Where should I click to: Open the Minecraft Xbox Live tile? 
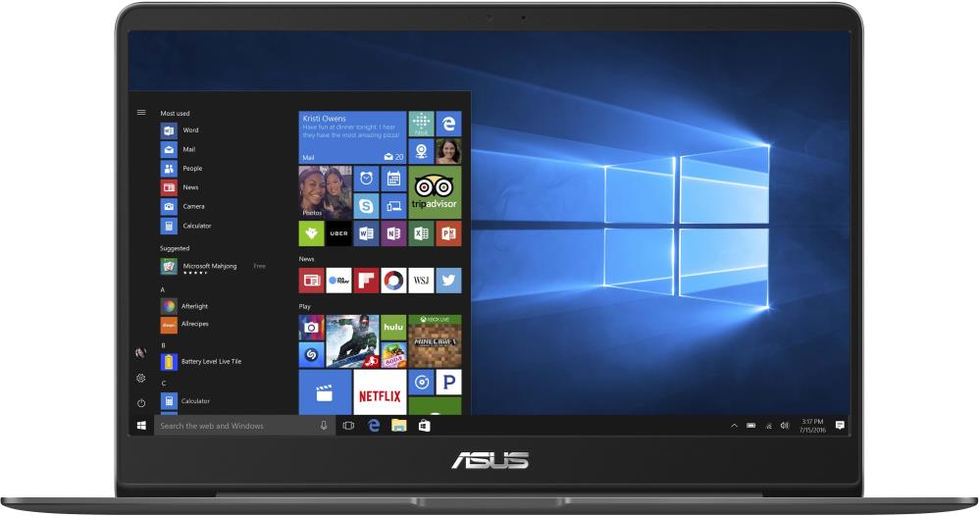coord(435,340)
